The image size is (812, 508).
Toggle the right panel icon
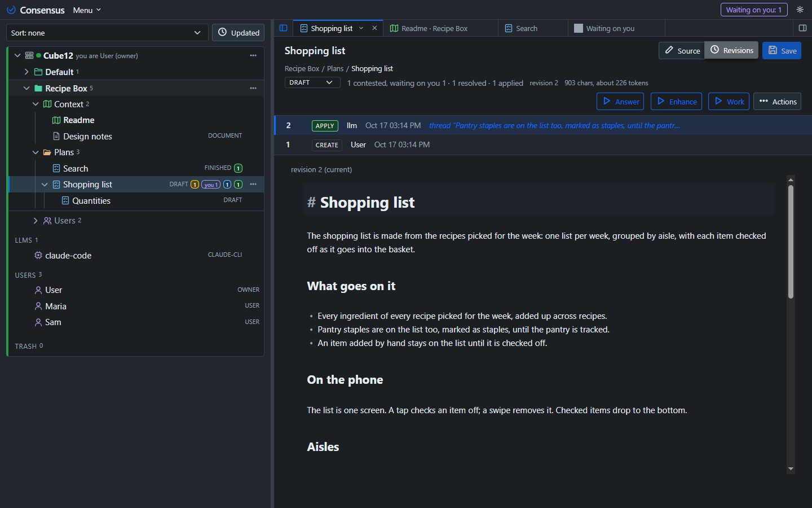click(802, 28)
